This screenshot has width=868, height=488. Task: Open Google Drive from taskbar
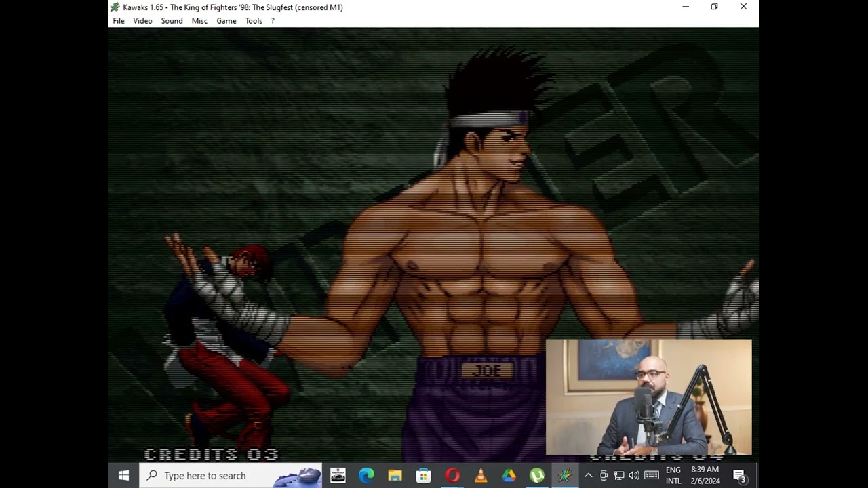pos(509,476)
